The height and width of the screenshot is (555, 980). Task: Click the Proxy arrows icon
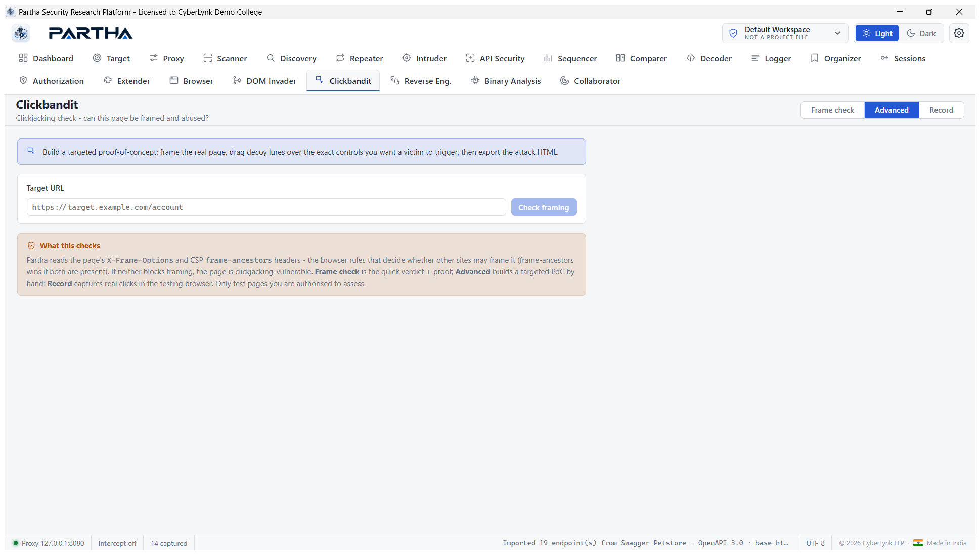point(154,58)
